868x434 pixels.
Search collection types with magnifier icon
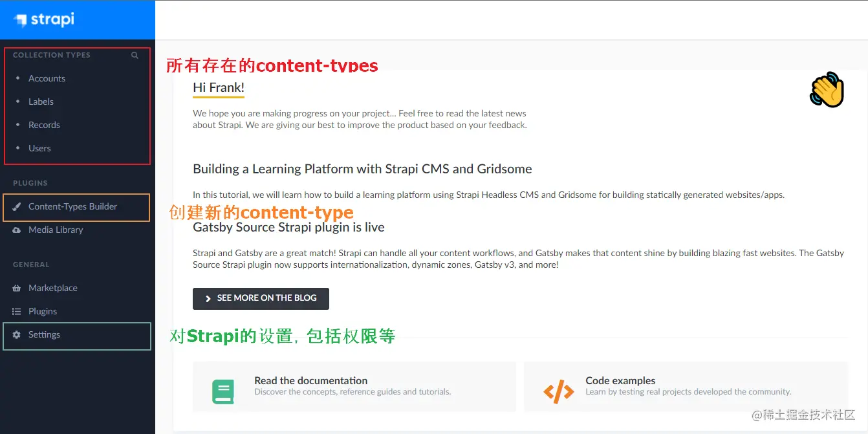[135, 55]
